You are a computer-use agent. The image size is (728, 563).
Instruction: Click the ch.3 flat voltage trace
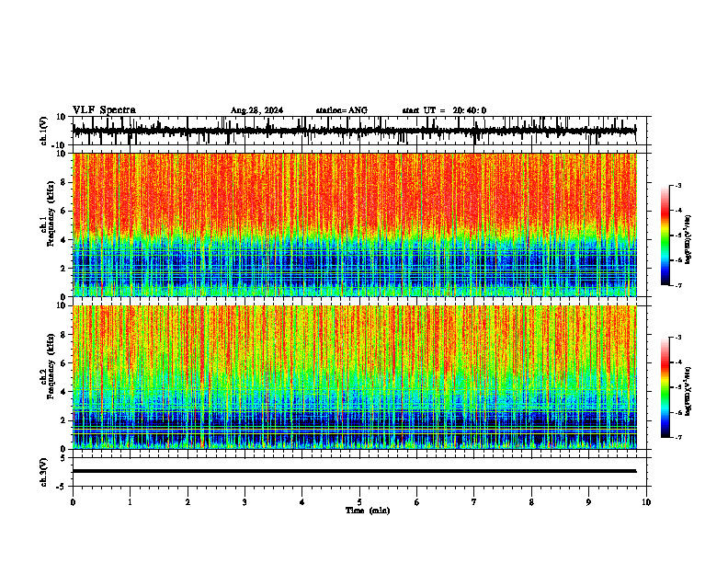[x=354, y=471]
